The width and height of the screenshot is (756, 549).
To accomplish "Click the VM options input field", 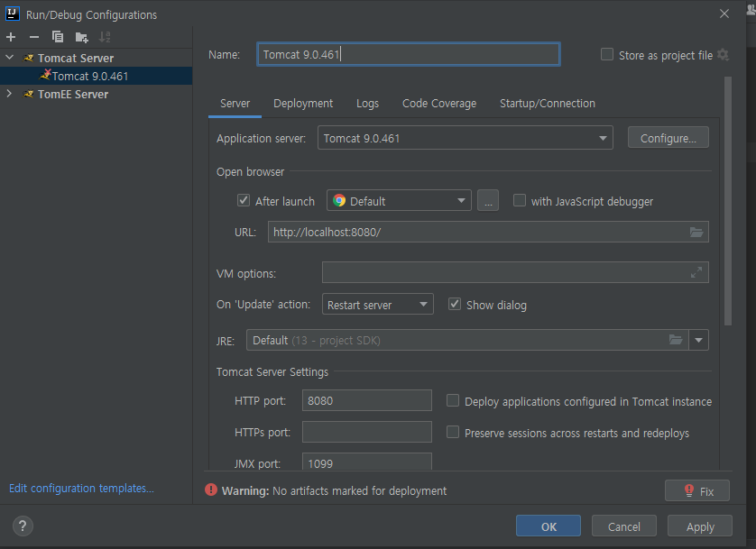I will [515, 272].
